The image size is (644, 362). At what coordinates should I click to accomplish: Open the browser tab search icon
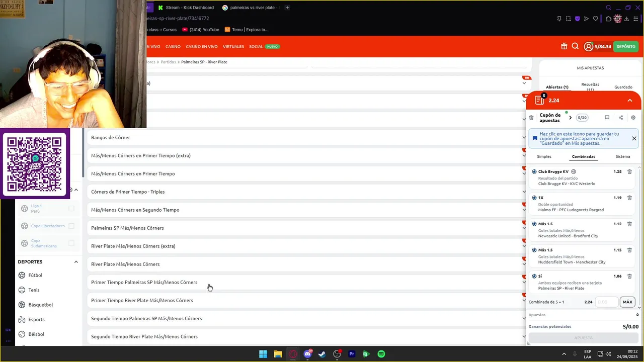[608, 8]
